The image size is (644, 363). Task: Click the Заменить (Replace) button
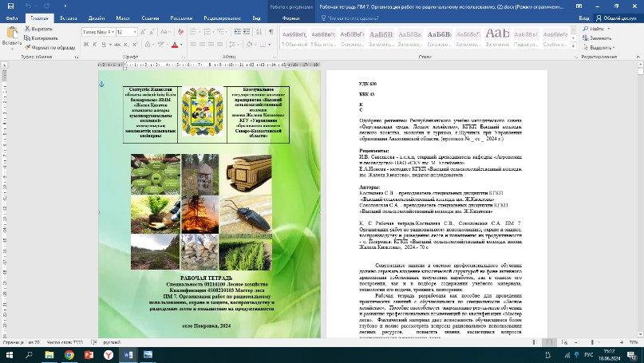pyautogui.click(x=600, y=37)
